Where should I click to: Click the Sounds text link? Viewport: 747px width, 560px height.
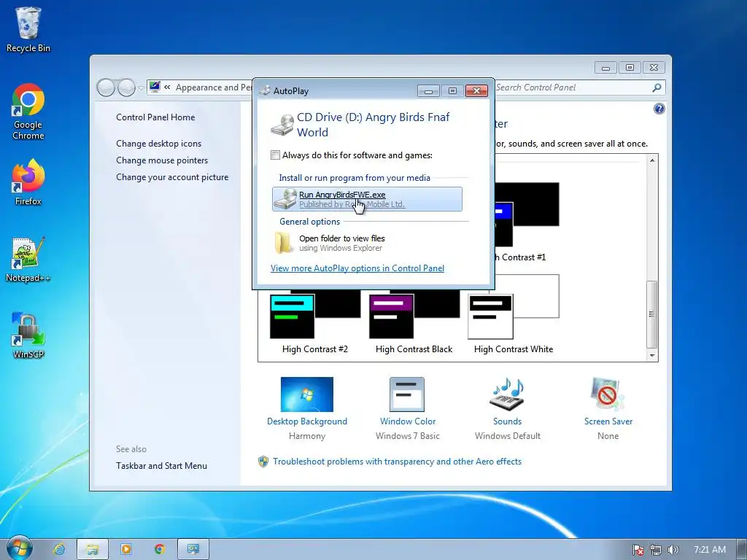[508, 421]
